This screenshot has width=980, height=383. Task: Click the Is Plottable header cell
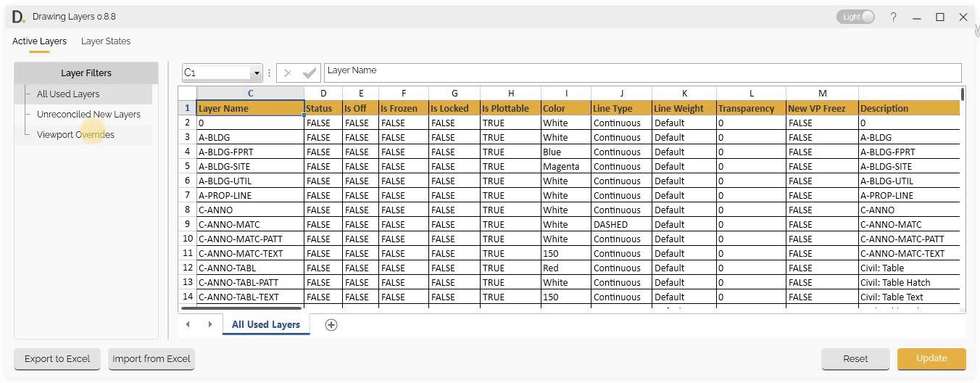(510, 108)
